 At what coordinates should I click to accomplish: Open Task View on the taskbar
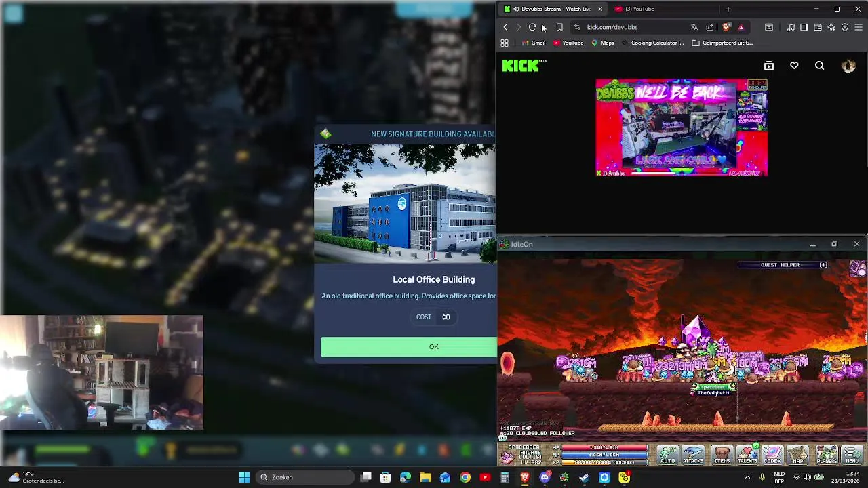(x=366, y=477)
